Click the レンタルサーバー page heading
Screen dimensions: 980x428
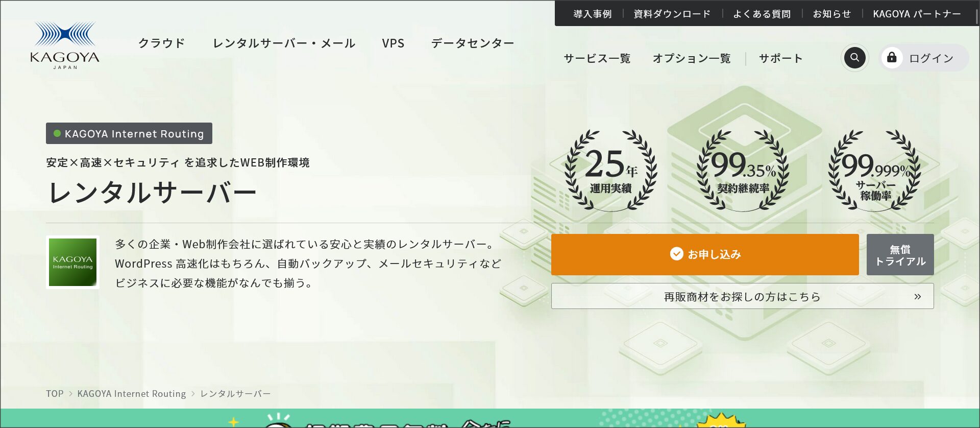152,193
